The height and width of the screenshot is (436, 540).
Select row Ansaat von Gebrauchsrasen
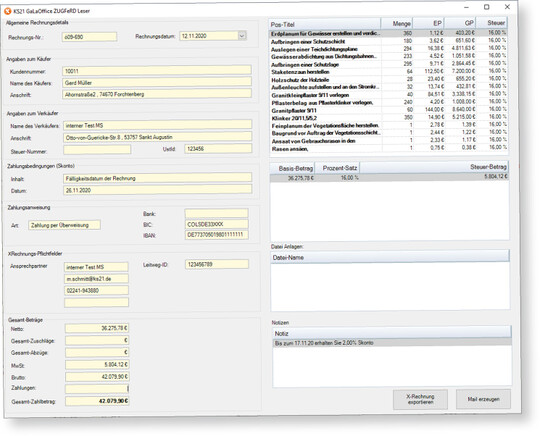[x=388, y=141]
